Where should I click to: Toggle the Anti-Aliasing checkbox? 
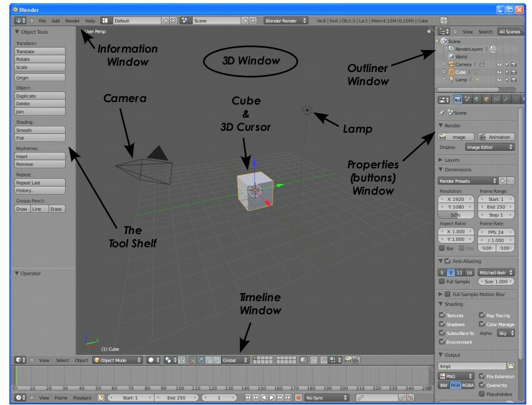point(448,261)
